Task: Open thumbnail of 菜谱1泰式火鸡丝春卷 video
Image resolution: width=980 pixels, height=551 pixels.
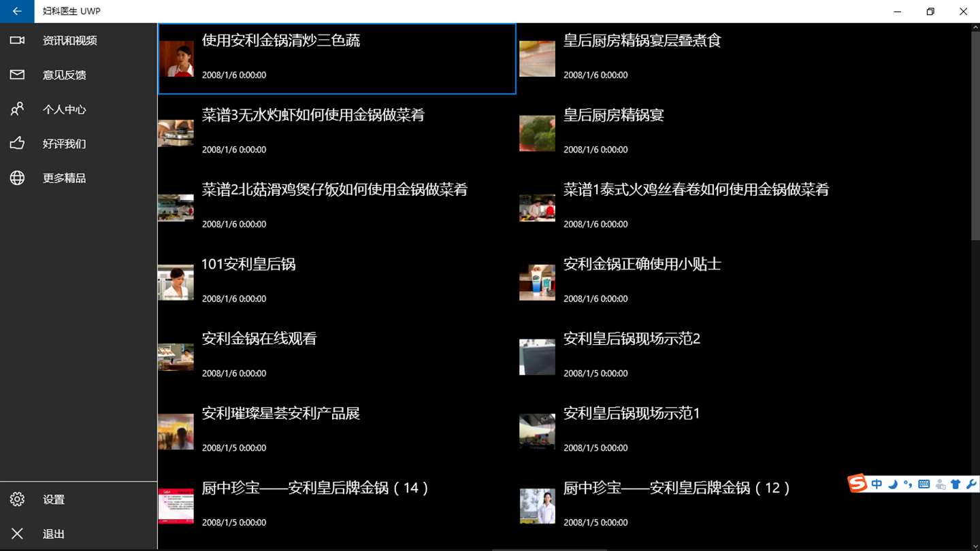Action: tap(537, 208)
